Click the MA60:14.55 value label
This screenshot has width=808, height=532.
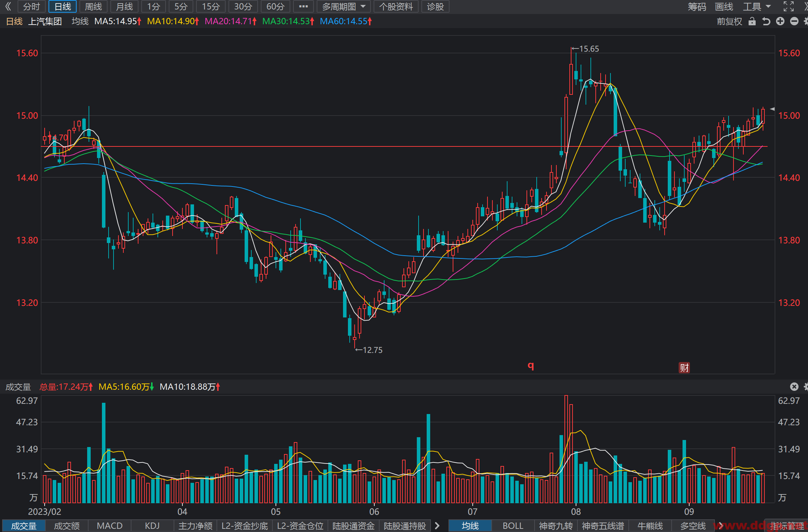pyautogui.click(x=345, y=21)
